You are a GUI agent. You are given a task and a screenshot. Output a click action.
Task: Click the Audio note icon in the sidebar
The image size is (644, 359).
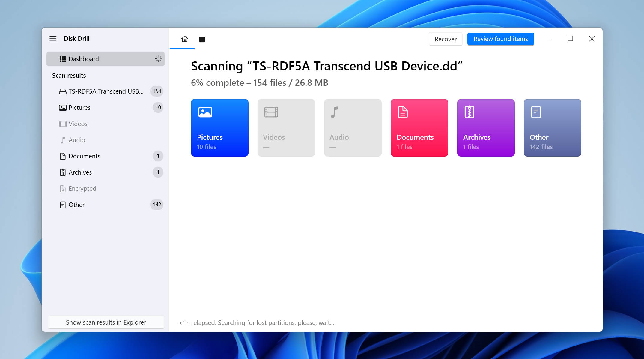click(63, 140)
